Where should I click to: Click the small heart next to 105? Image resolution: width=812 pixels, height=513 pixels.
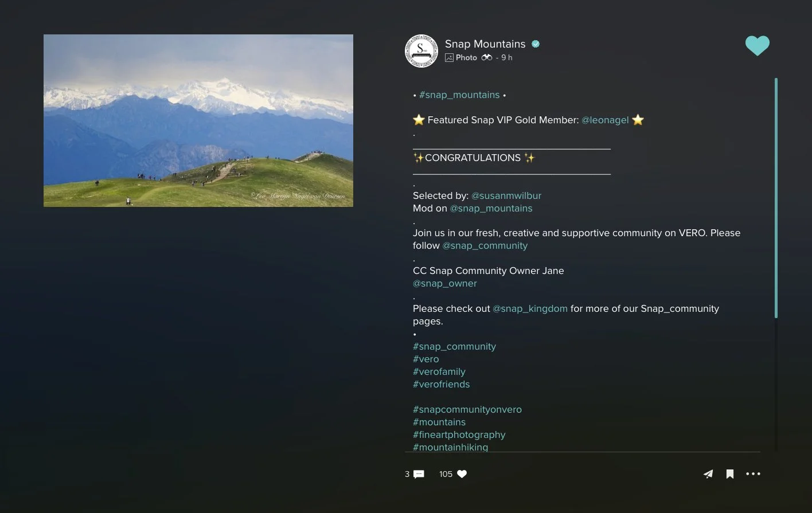(462, 474)
